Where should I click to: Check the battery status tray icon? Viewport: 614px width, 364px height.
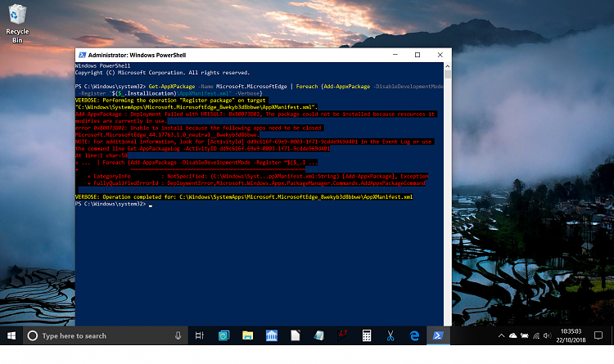click(x=524, y=336)
